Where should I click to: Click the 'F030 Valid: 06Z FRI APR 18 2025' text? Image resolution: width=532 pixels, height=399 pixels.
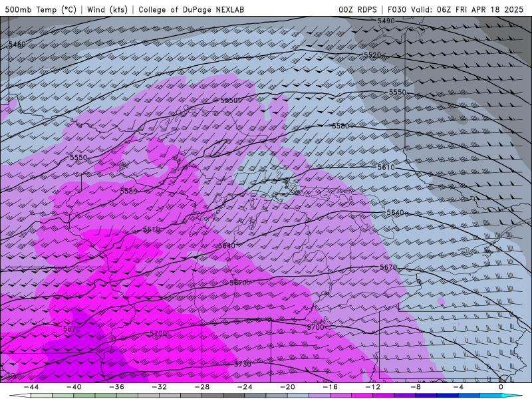[456, 9]
